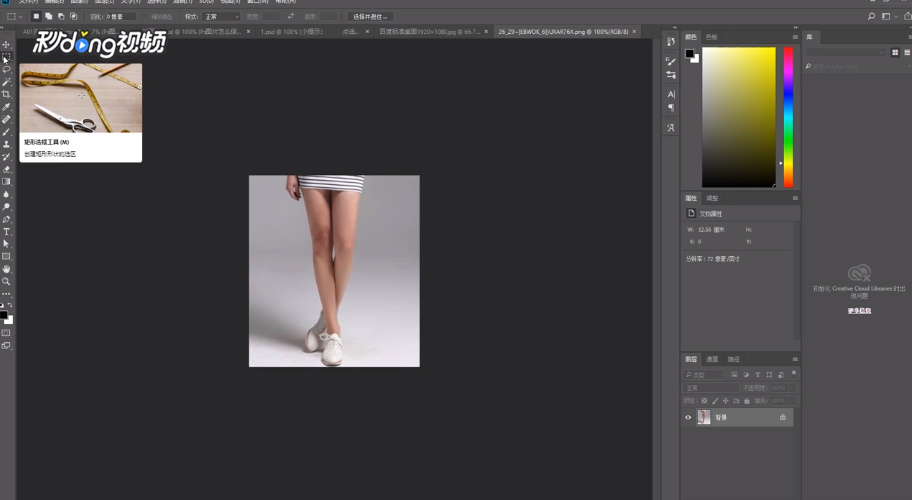Select the Rectangular Marquee tool

point(6,57)
